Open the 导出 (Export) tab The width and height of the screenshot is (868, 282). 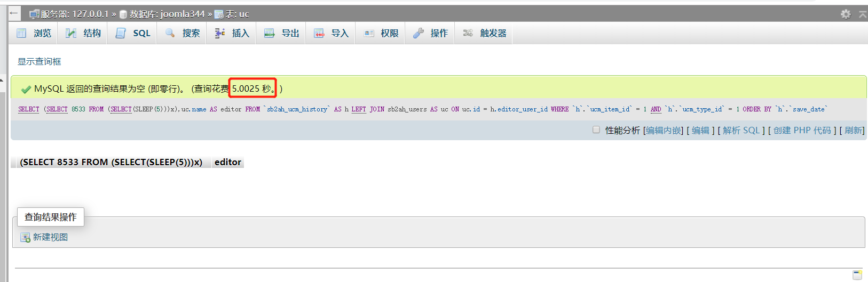282,33
